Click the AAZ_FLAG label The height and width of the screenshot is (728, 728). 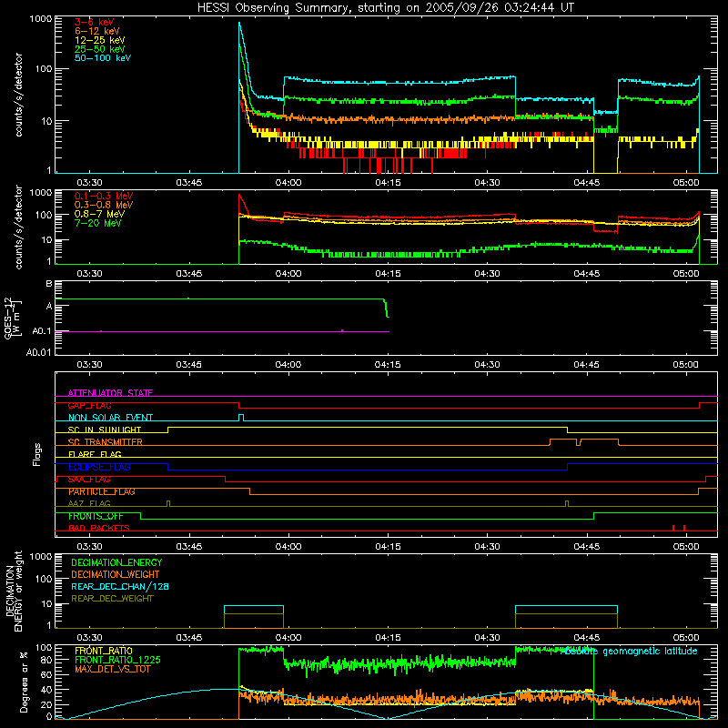(89, 503)
